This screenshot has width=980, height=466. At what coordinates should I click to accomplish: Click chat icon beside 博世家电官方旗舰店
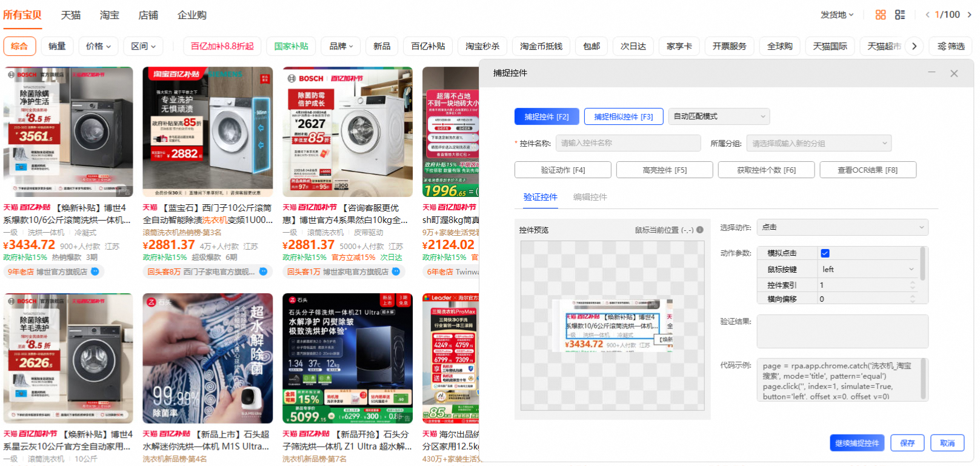pos(396,271)
